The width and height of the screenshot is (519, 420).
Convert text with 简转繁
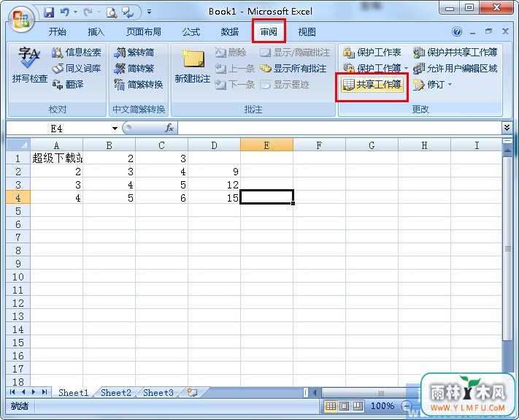click(x=134, y=69)
